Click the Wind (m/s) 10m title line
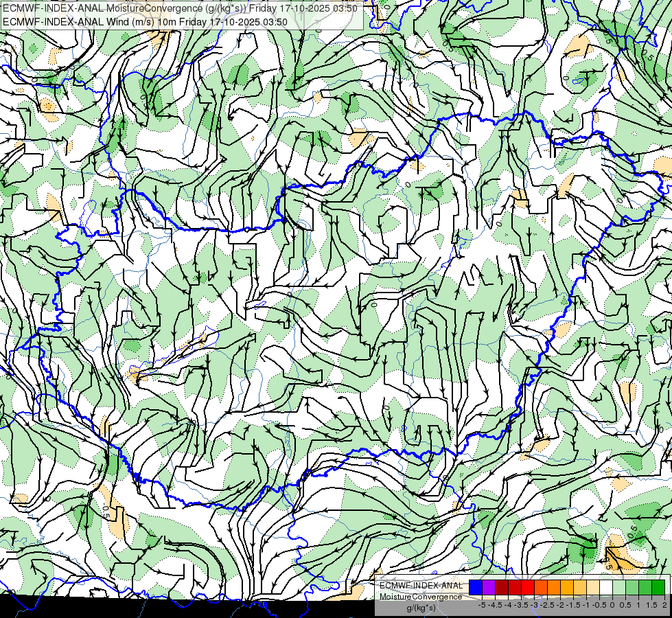This screenshot has height=618, width=672. [x=145, y=21]
